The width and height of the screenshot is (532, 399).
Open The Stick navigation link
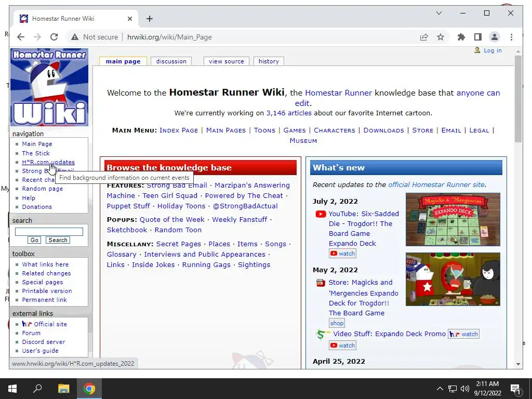[36, 153]
